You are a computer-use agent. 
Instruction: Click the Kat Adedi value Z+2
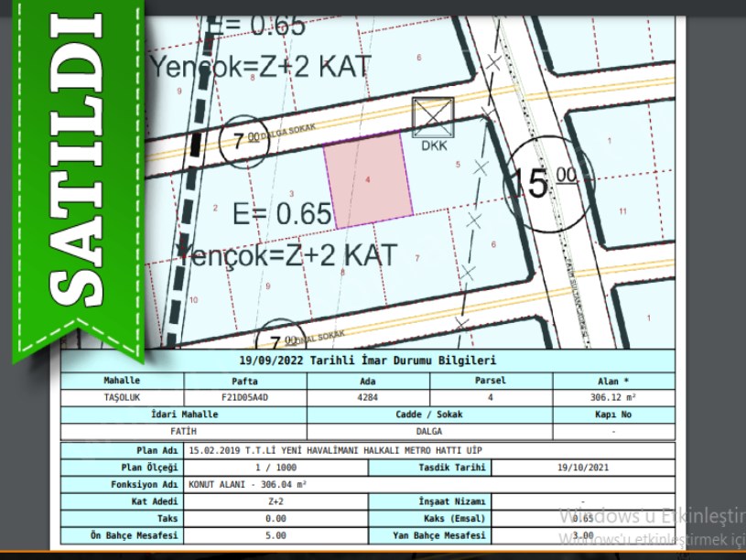[276, 501]
